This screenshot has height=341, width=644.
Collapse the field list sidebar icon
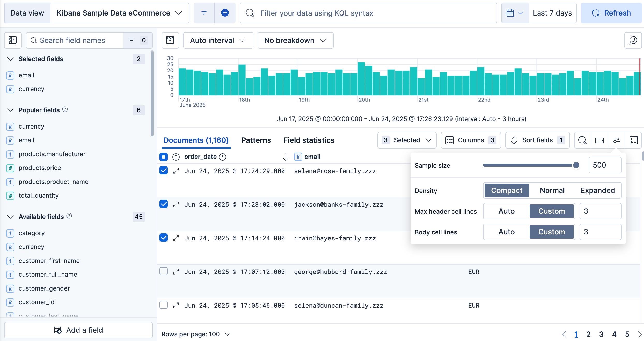[13, 40]
